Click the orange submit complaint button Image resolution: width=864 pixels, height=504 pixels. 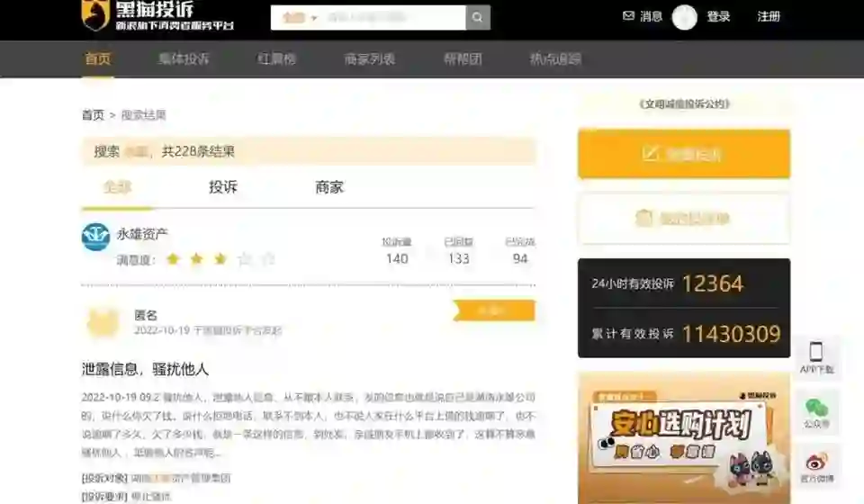click(684, 154)
